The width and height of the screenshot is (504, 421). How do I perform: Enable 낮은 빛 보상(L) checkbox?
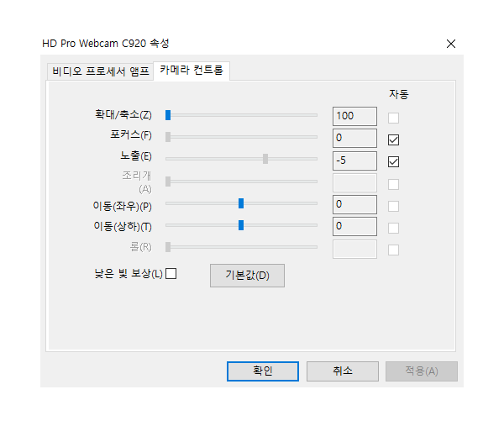(171, 274)
